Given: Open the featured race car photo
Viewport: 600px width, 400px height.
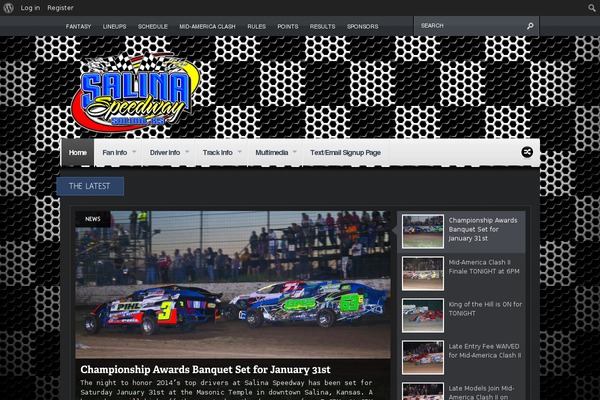Looking at the screenshot, I should point(233,284).
